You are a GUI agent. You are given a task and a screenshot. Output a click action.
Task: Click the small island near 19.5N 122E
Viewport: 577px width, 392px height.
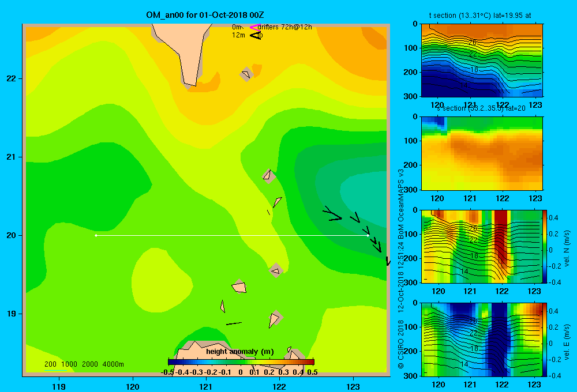point(276,270)
